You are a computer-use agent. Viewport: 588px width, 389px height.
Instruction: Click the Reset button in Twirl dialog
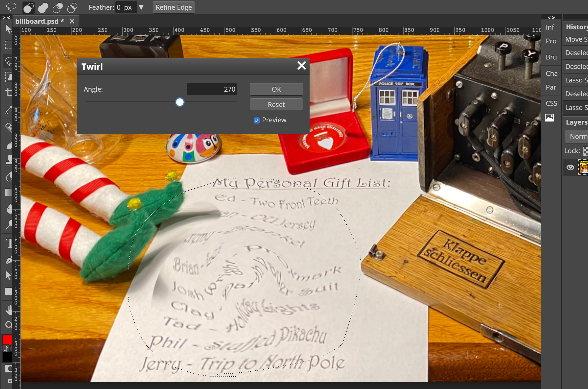click(276, 104)
